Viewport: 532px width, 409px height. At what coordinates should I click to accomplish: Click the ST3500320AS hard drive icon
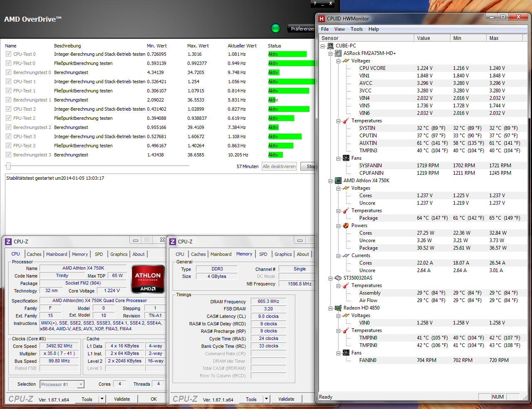[x=338, y=278]
